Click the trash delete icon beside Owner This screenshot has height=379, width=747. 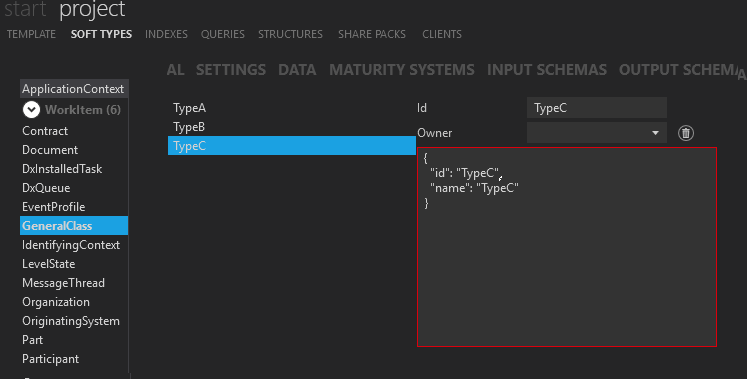(686, 133)
